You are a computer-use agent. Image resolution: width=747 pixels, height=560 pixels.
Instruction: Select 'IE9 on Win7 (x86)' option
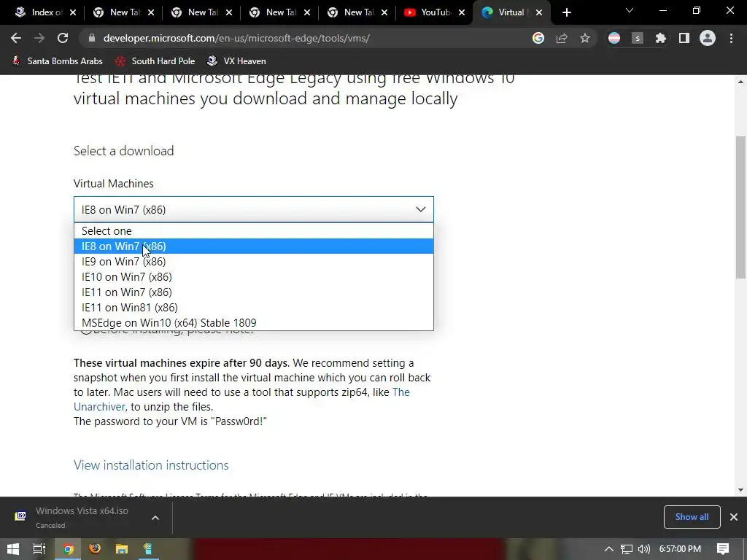coord(253,262)
